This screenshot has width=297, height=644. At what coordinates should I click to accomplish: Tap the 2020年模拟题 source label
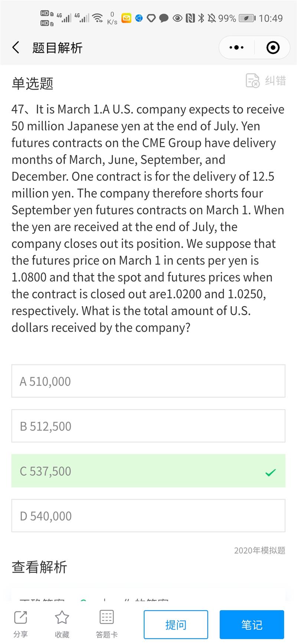[260, 550]
